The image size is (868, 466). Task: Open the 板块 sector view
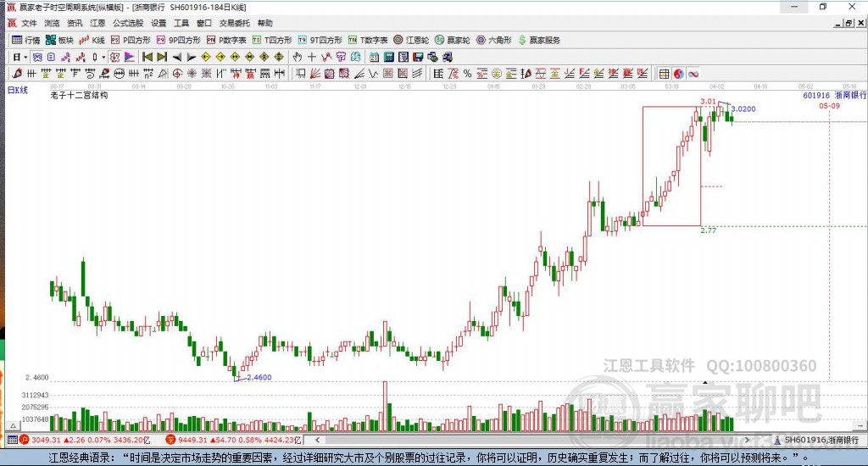pyautogui.click(x=59, y=40)
